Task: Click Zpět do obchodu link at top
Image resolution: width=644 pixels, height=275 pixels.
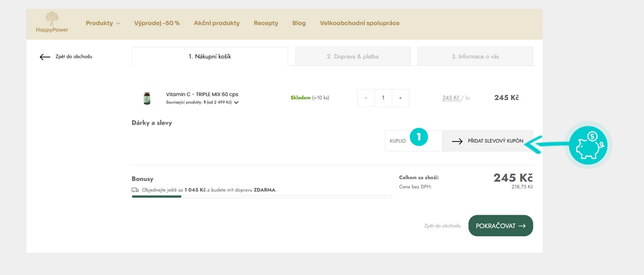Action: (x=74, y=57)
